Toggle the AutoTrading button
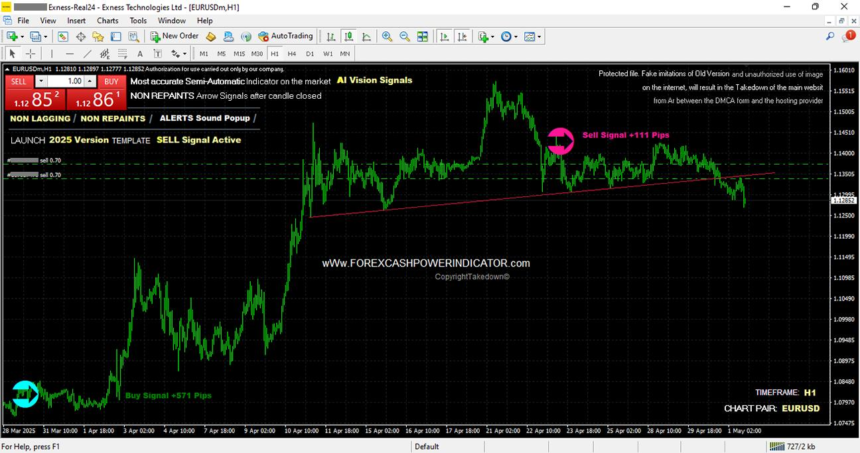Viewport: 860px width, 453px height. point(285,36)
